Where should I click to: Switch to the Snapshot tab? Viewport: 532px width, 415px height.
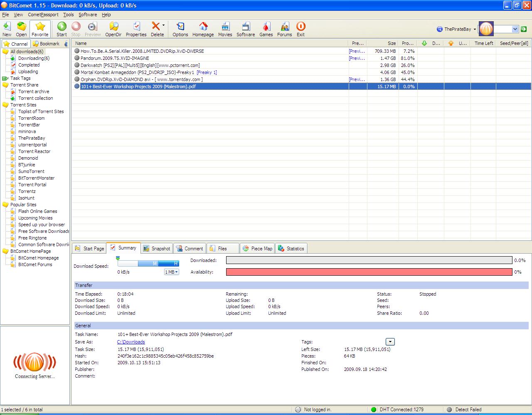click(x=157, y=248)
